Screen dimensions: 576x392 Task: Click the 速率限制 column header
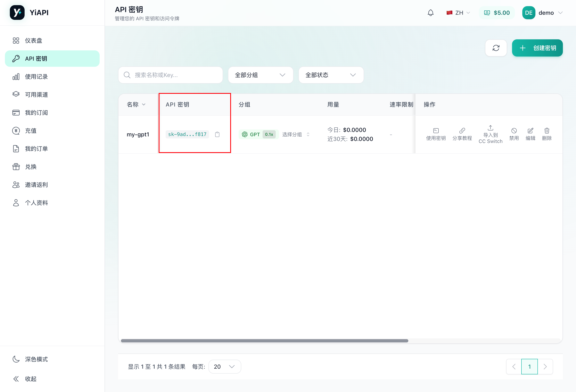click(x=401, y=104)
